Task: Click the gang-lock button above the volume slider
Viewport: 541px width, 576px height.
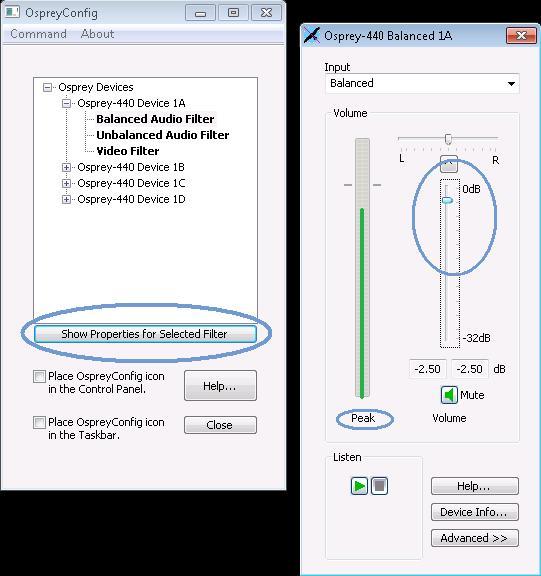Action: point(449,164)
